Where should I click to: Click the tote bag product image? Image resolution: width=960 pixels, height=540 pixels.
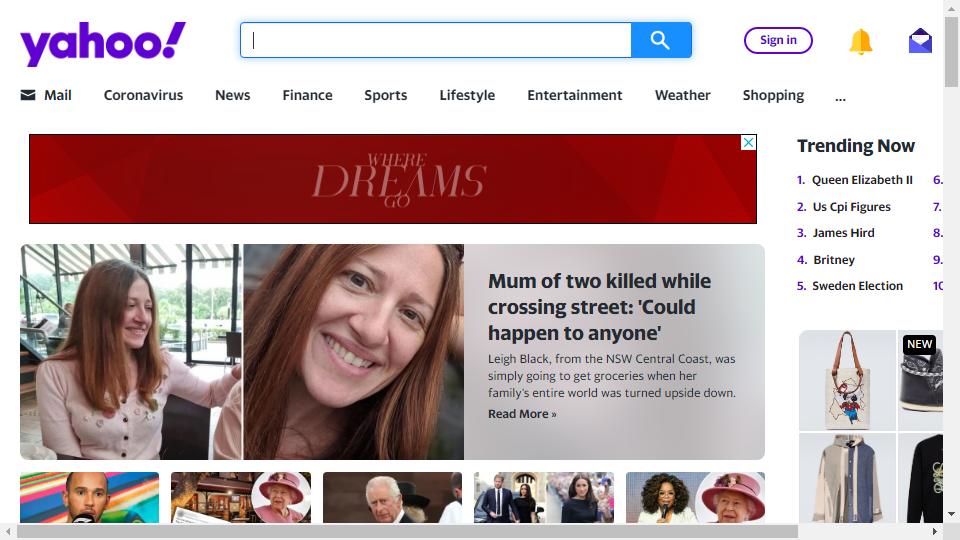[x=848, y=380]
